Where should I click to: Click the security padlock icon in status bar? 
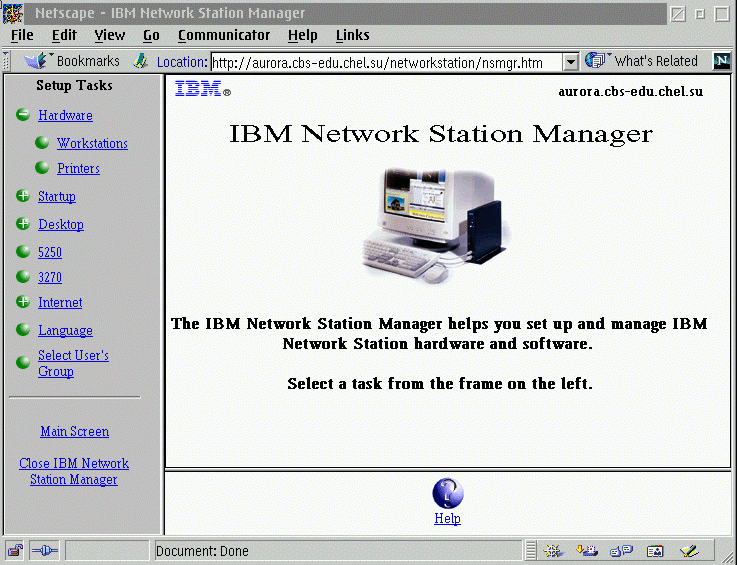pos(15,550)
